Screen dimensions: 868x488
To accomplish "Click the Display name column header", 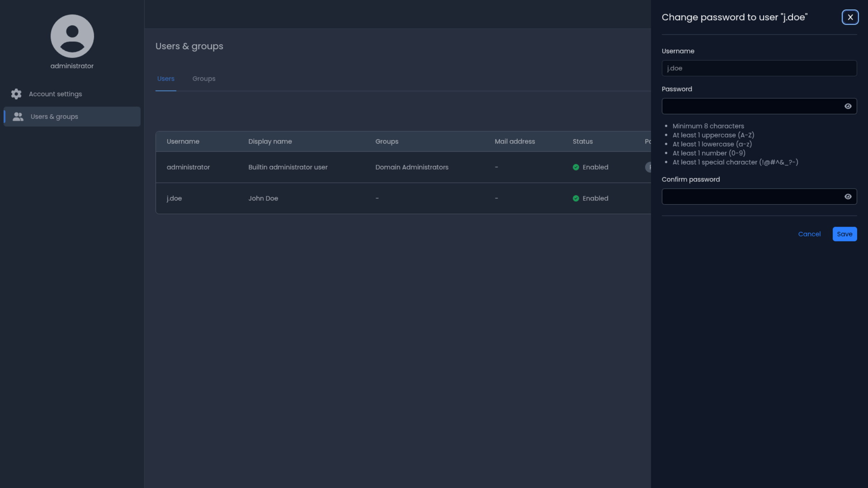I will [270, 141].
